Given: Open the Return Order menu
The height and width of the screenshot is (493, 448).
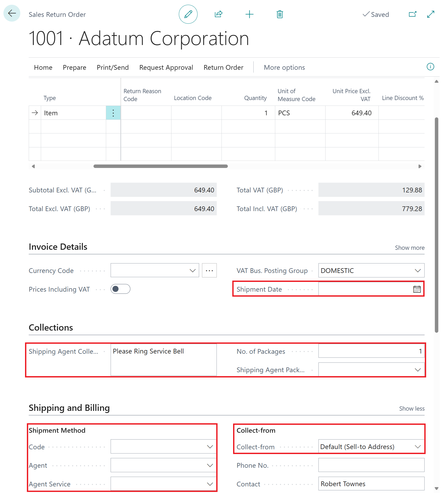Looking at the screenshot, I should click(x=223, y=67).
